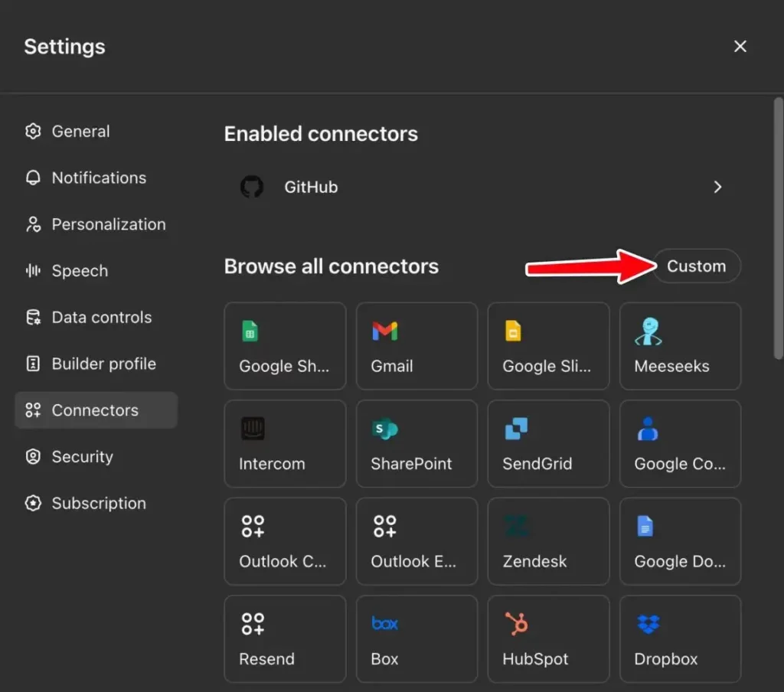Click the "SharePoint" card label
This screenshot has width=784, height=692.
[x=411, y=463]
